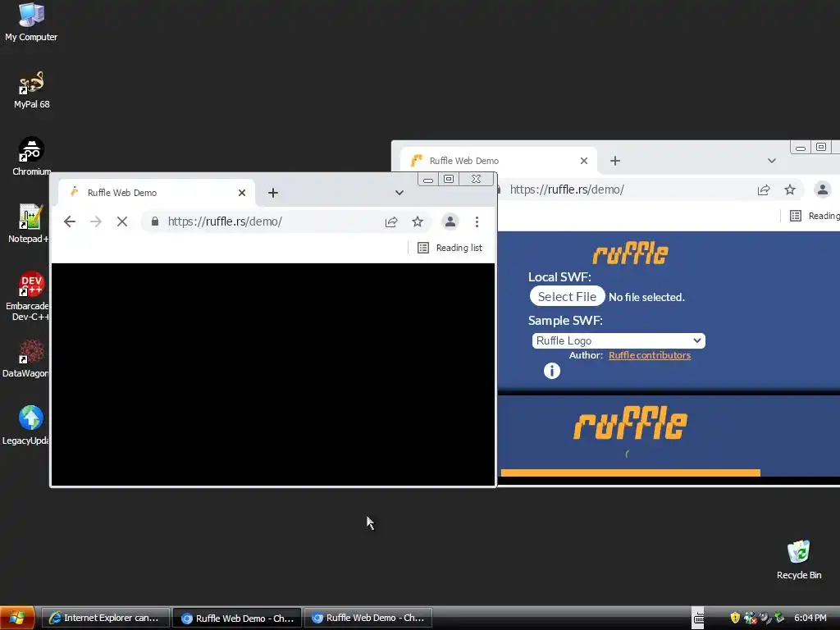
Task: Click orange loading progress bar in player
Action: [x=631, y=472]
